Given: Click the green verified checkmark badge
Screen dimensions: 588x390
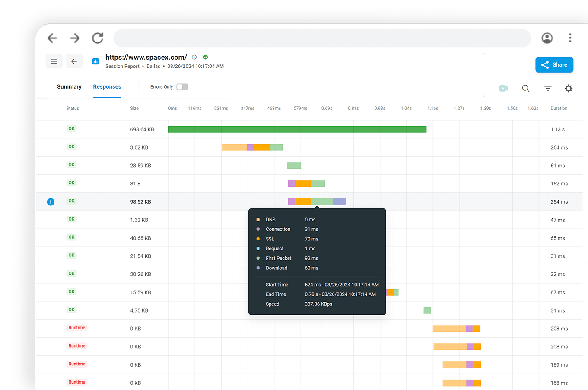Looking at the screenshot, I should pyautogui.click(x=205, y=57).
